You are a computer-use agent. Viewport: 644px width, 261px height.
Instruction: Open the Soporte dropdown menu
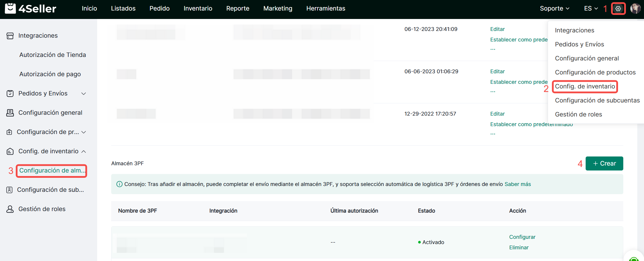point(554,8)
